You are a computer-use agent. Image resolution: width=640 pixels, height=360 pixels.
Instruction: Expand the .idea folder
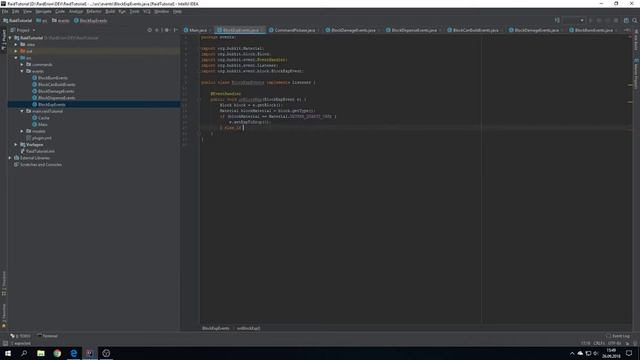16,44
